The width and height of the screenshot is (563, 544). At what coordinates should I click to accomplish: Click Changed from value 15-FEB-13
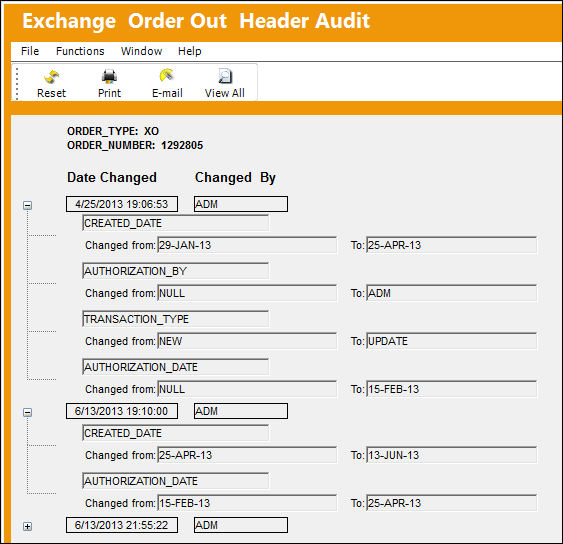pos(247,503)
